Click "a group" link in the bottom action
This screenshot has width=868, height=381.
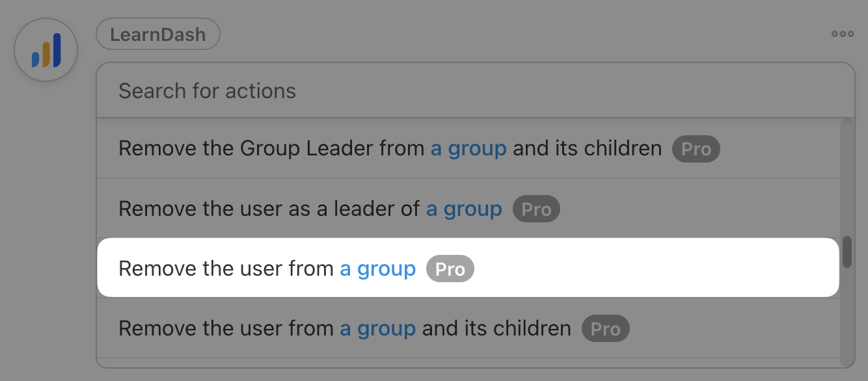pos(378,328)
